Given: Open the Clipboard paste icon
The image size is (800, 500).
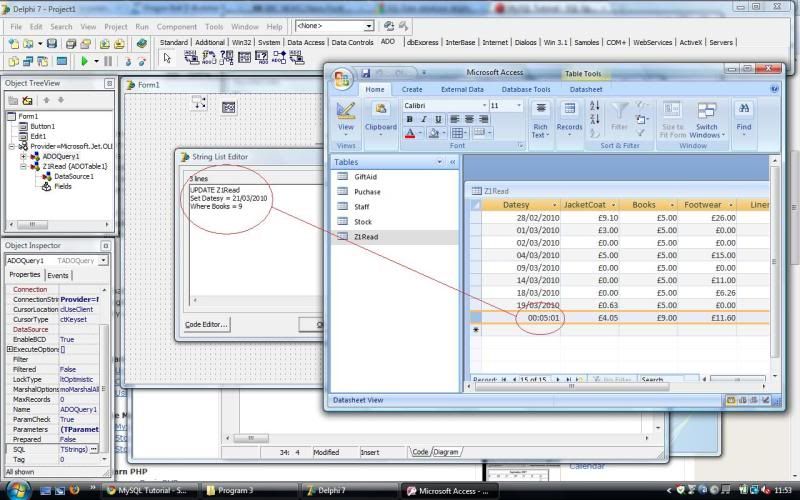Looking at the screenshot, I should tap(381, 109).
